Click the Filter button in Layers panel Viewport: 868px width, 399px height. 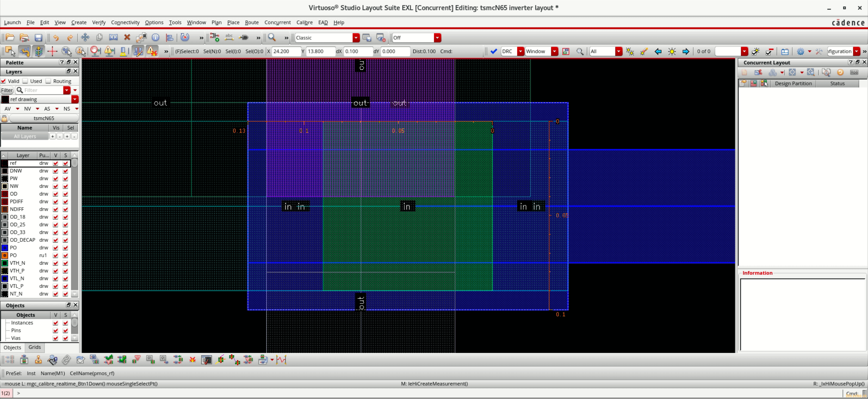(7, 90)
